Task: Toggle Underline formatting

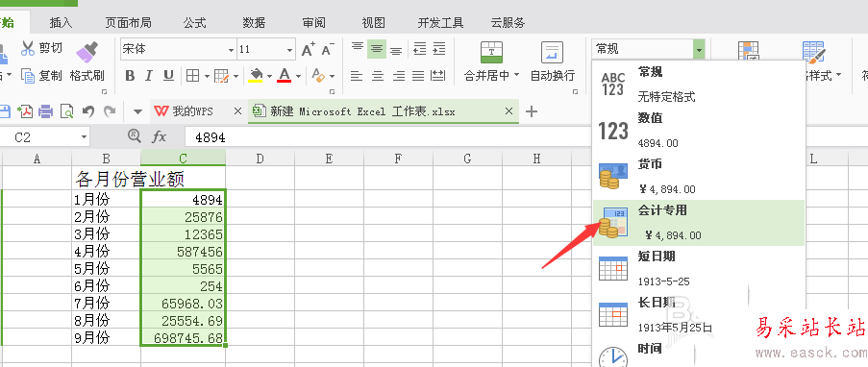Action: point(168,76)
